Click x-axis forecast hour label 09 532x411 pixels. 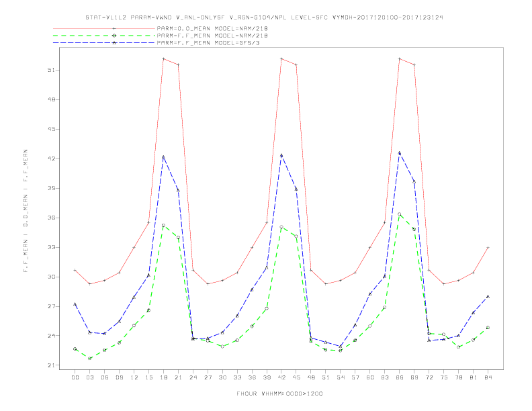click(x=119, y=377)
